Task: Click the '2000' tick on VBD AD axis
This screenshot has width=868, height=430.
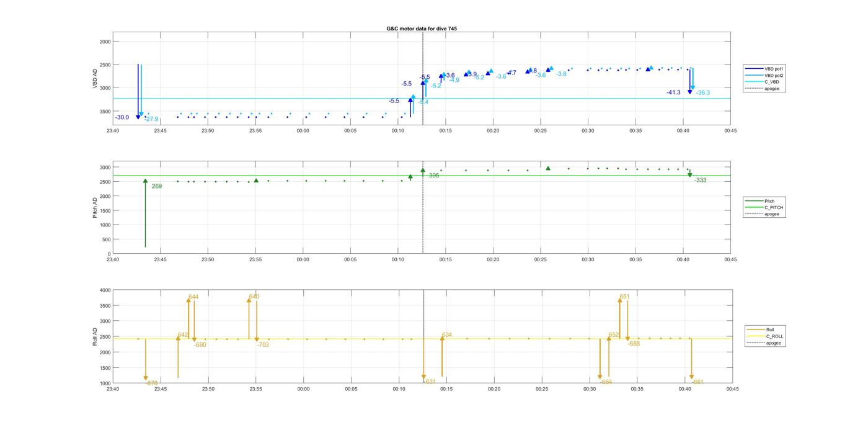Action: click(x=105, y=42)
